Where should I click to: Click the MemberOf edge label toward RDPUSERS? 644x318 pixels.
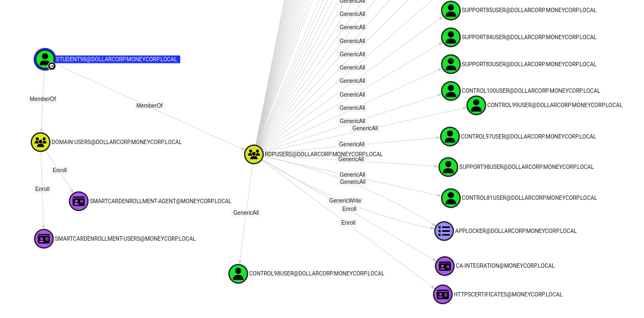coord(149,106)
